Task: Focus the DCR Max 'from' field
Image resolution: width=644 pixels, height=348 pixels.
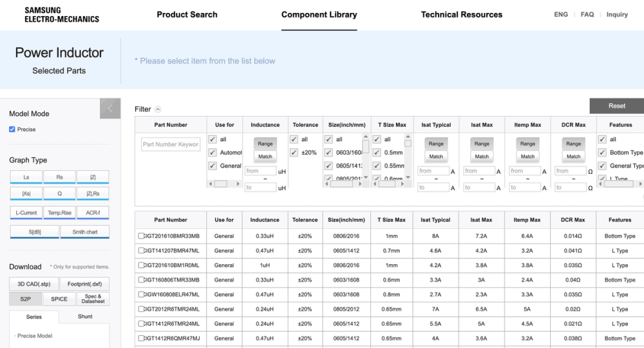Action: tap(570, 171)
